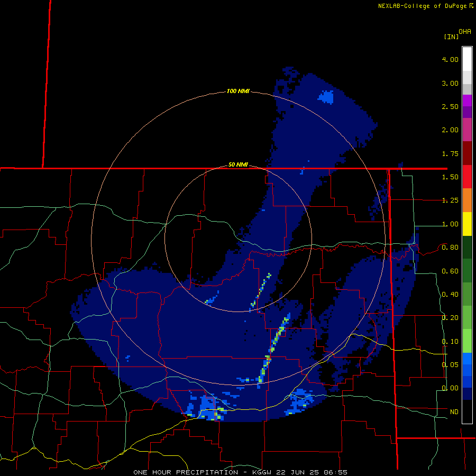This screenshot has width=476, height=476.
Task: Click the 4.00 legend value
Action: click(450, 59)
